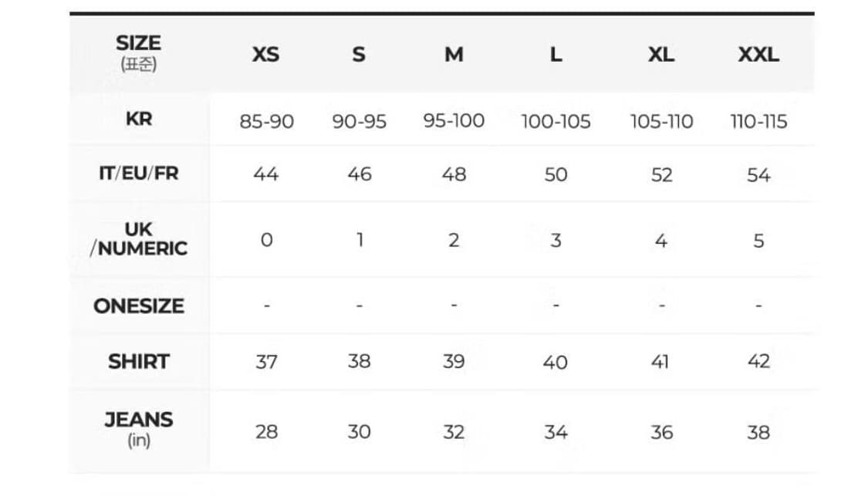868x496 pixels.
Task: Click the IT/EU/FR value 52
Action: point(661,175)
